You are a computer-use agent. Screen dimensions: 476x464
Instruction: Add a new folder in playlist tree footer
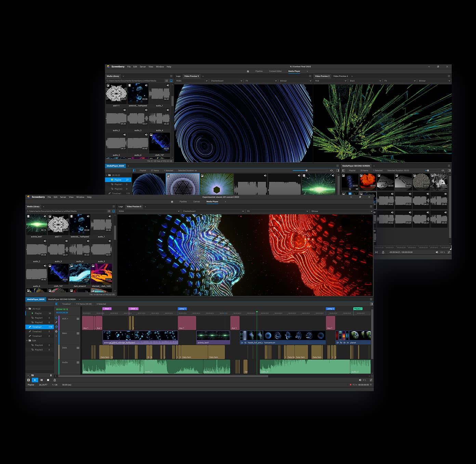point(32,375)
